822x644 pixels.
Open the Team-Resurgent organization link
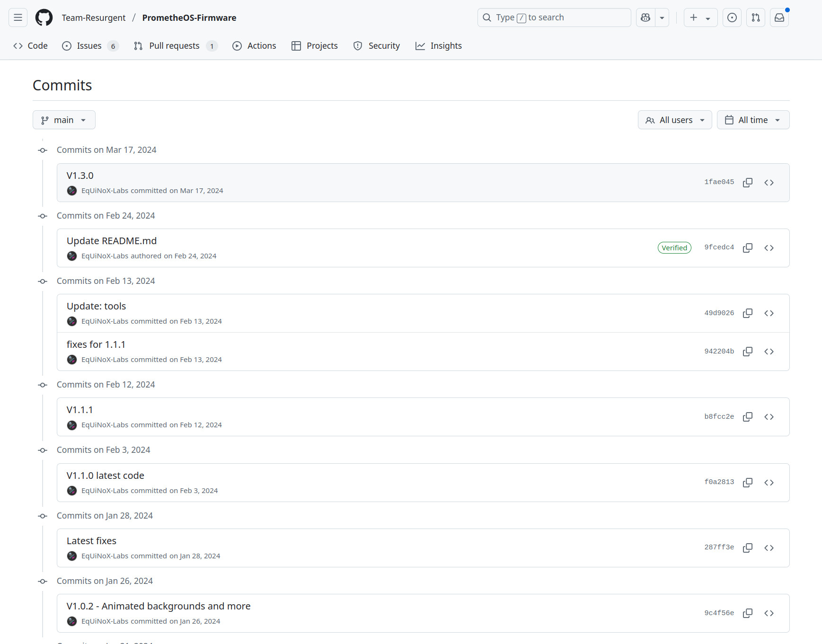[94, 18]
